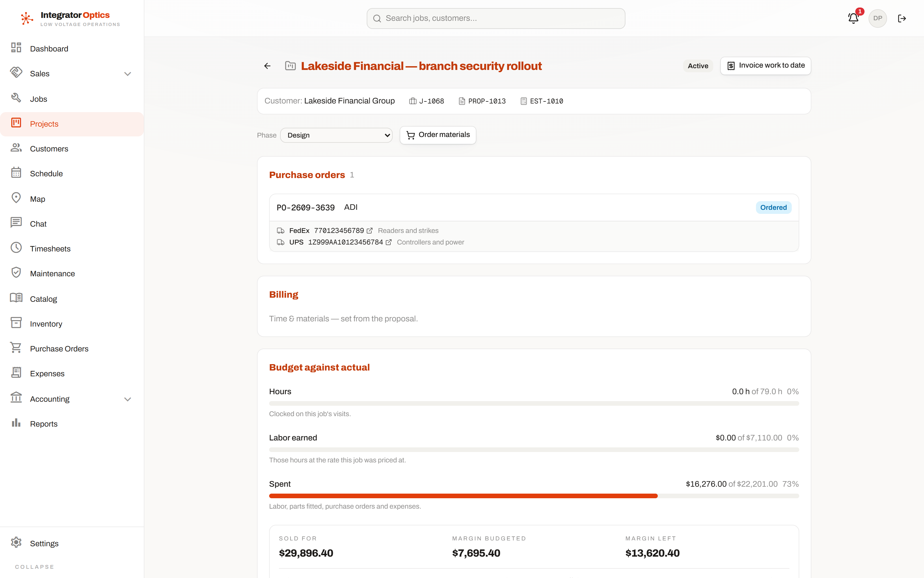Image resolution: width=924 pixels, height=578 pixels.
Task: Open Settings in the sidebar
Action: pyautogui.click(x=72, y=543)
